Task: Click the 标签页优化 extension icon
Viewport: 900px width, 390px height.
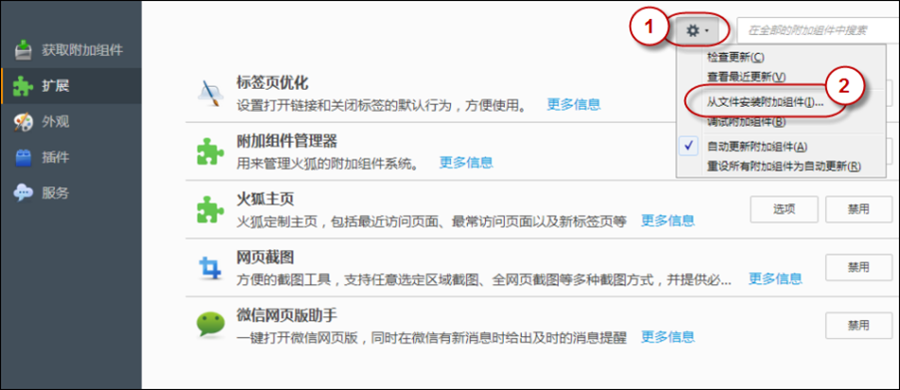Action: pos(210,93)
